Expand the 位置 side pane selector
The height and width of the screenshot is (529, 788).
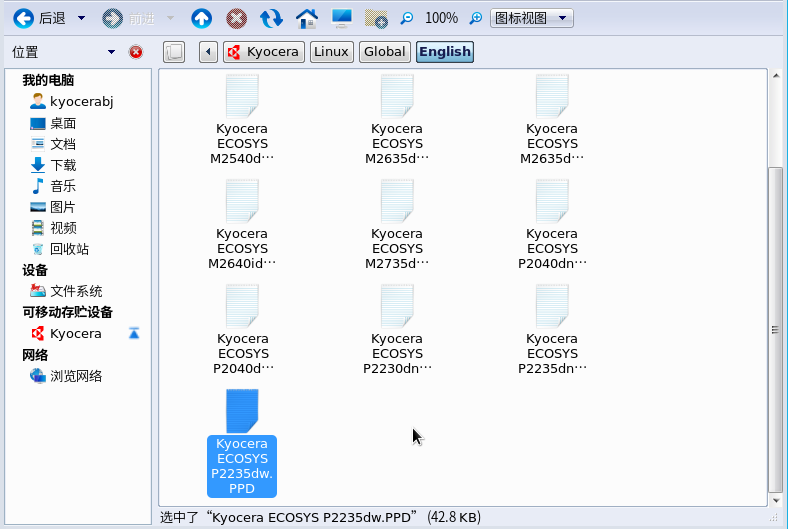111,52
